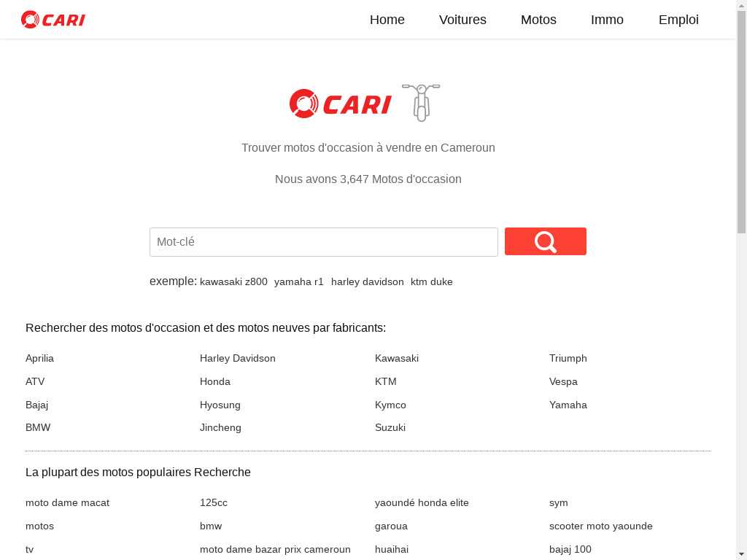Click the magnifying glass search button
This screenshot has height=560, width=747.
tap(546, 241)
